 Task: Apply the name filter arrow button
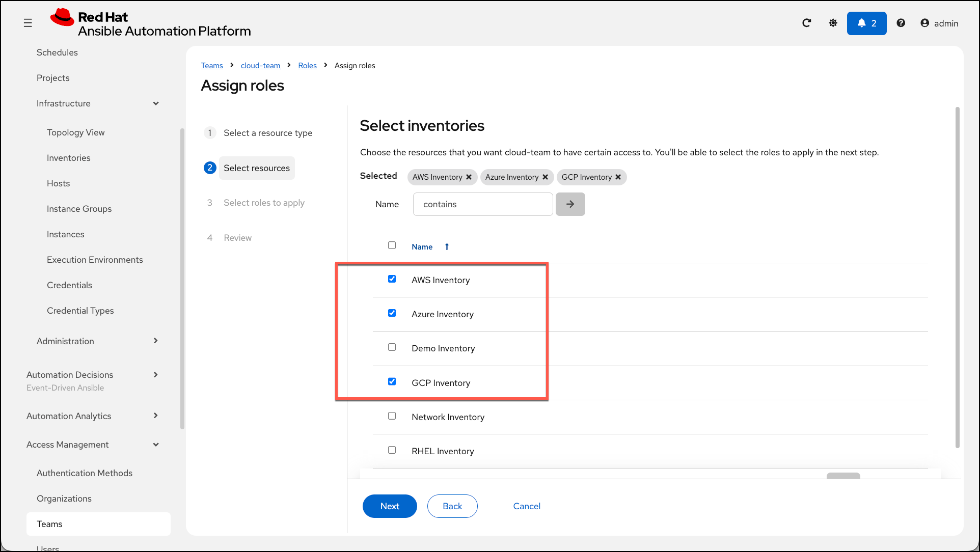pyautogui.click(x=570, y=204)
